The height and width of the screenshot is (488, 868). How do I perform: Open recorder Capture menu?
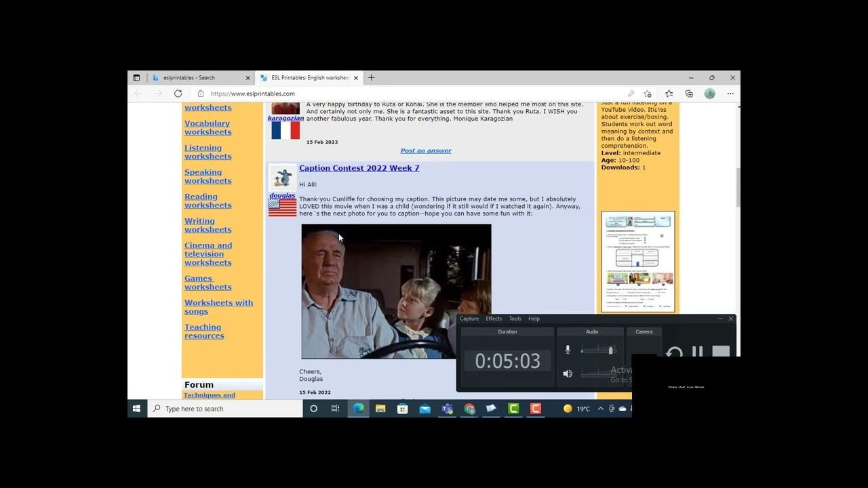click(x=469, y=319)
